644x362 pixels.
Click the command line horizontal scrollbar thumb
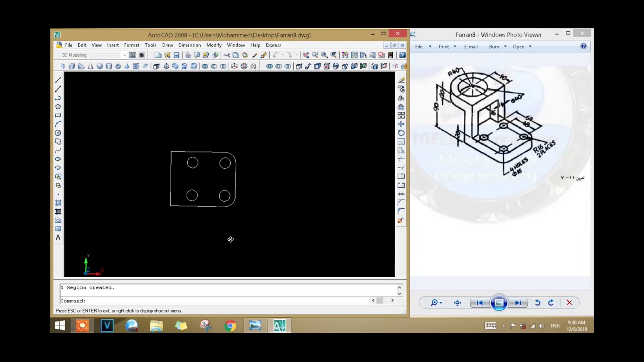point(380,301)
